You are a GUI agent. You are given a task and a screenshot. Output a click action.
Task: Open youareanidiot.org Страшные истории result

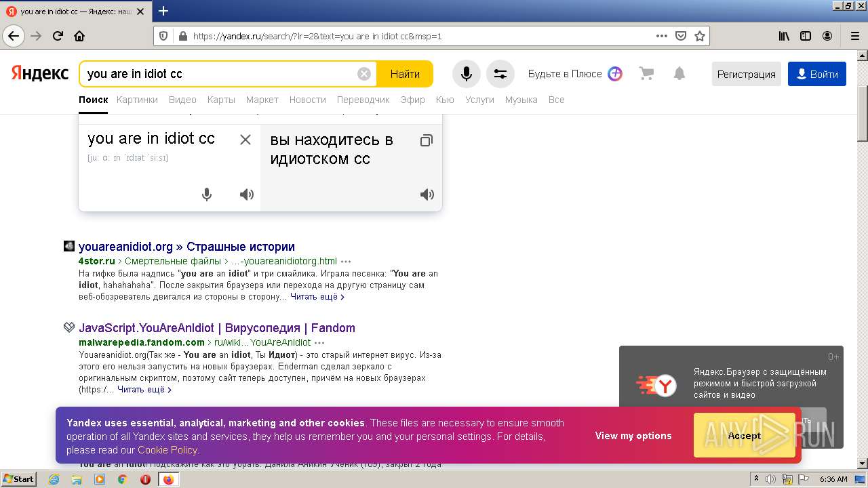coord(186,247)
